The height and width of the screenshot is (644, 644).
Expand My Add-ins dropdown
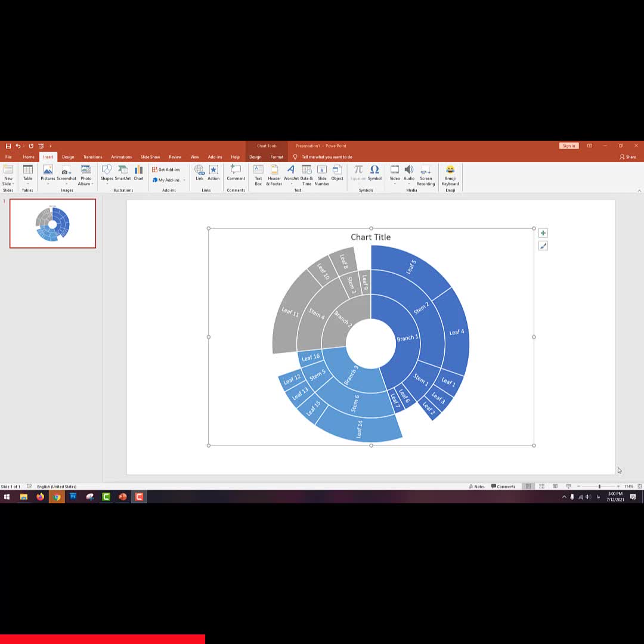[184, 180]
